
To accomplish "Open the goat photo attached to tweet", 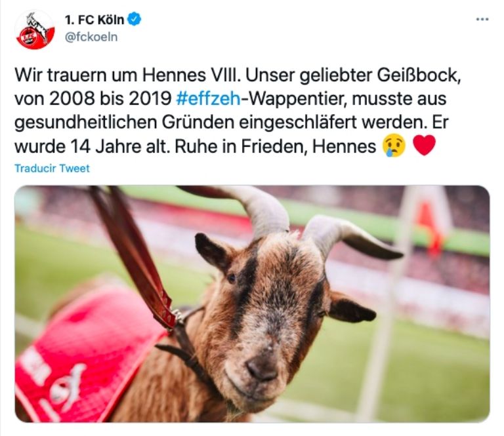I will tap(252, 304).
